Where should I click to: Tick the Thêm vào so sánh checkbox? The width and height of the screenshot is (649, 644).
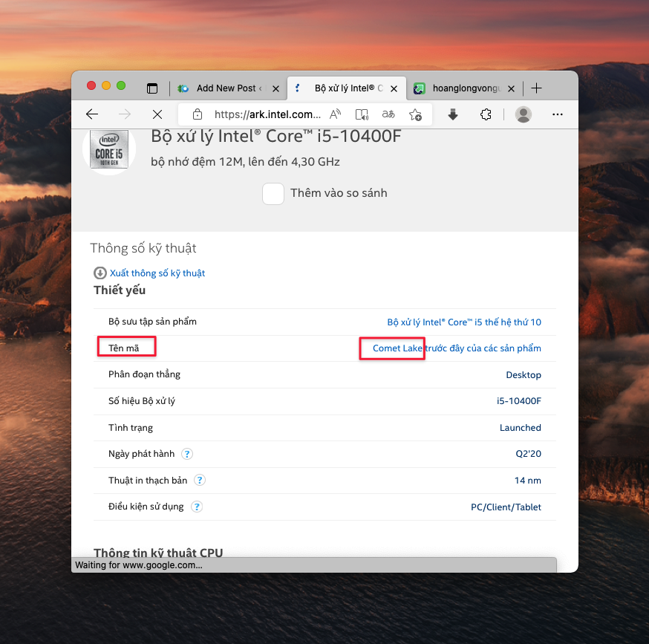pyautogui.click(x=273, y=194)
